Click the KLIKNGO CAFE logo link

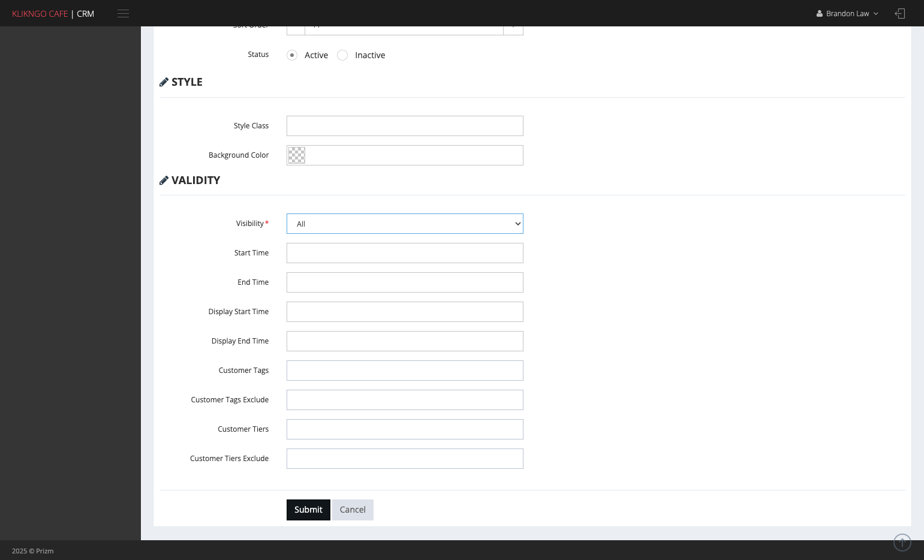click(x=40, y=14)
